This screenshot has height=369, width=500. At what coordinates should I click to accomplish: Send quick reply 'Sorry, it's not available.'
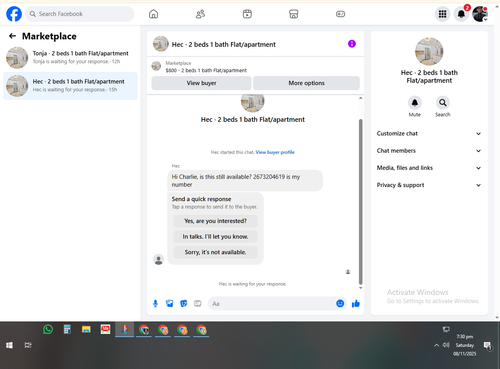coord(215,252)
